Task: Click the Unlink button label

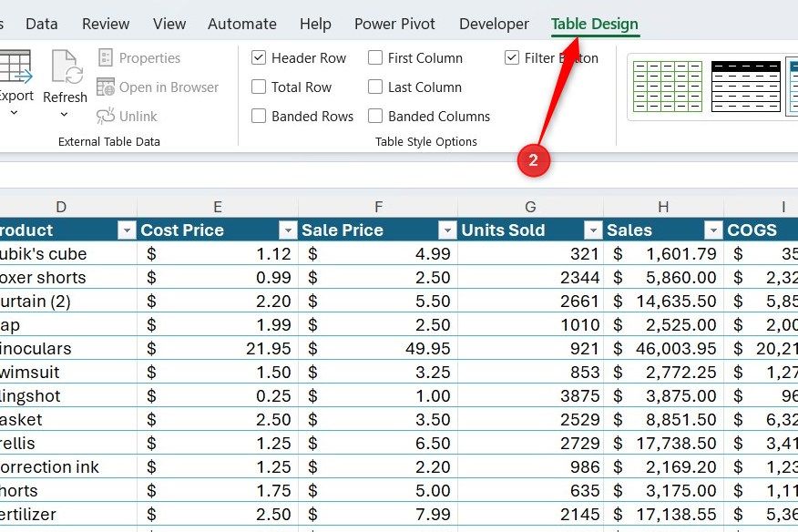Action: (x=138, y=117)
